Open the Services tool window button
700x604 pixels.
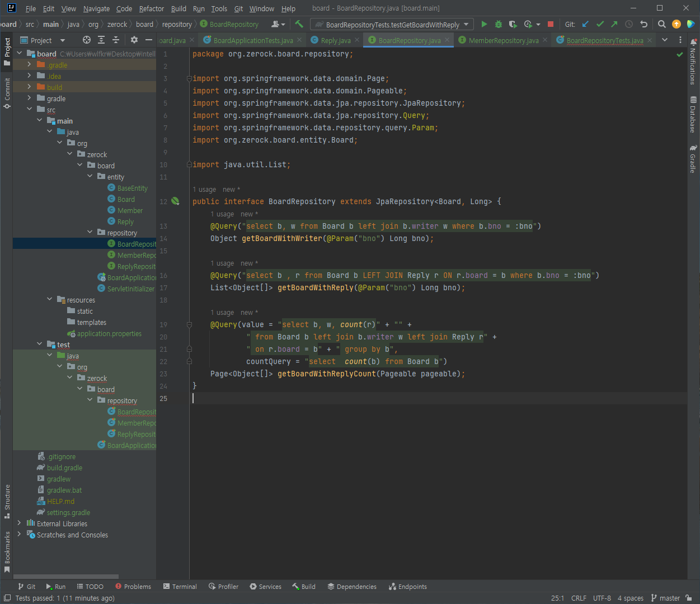click(x=266, y=586)
